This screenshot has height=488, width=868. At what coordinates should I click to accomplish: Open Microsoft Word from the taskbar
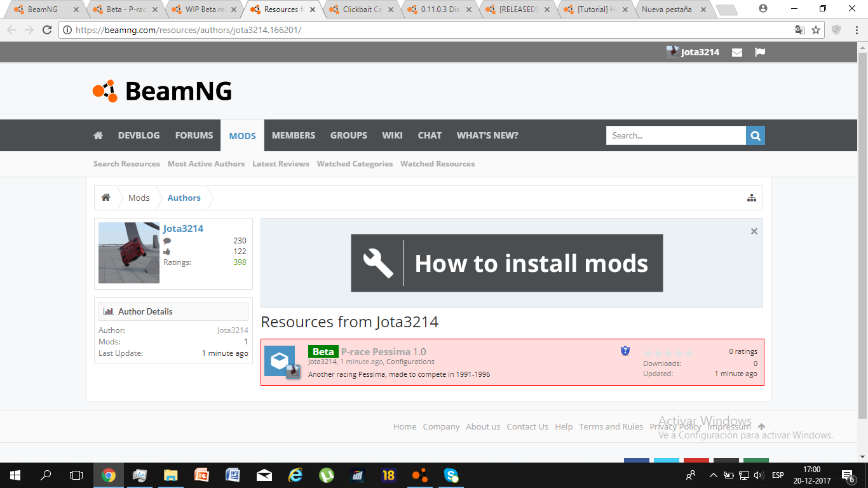coord(233,475)
